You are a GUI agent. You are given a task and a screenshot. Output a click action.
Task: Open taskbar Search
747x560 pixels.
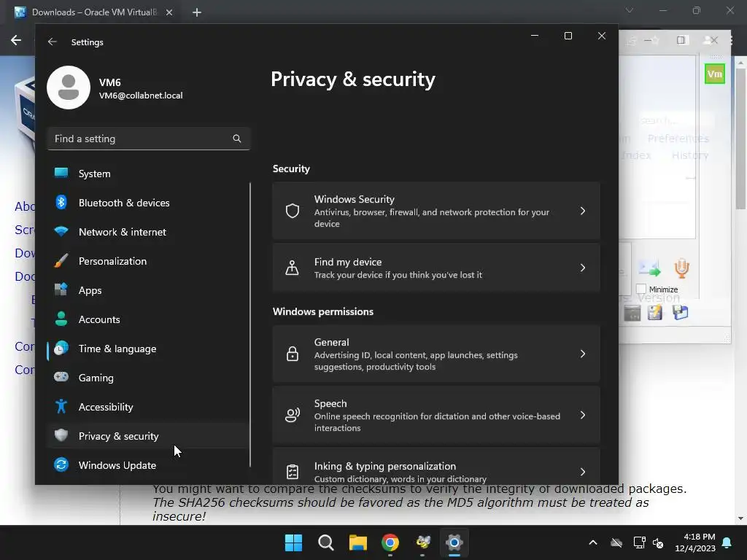point(326,542)
